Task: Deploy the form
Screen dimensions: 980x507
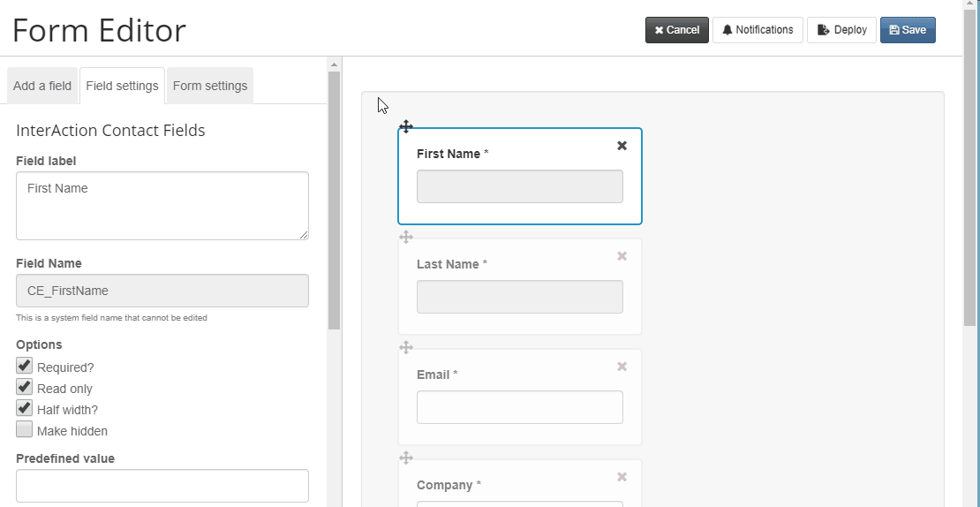Action: pyautogui.click(x=842, y=30)
